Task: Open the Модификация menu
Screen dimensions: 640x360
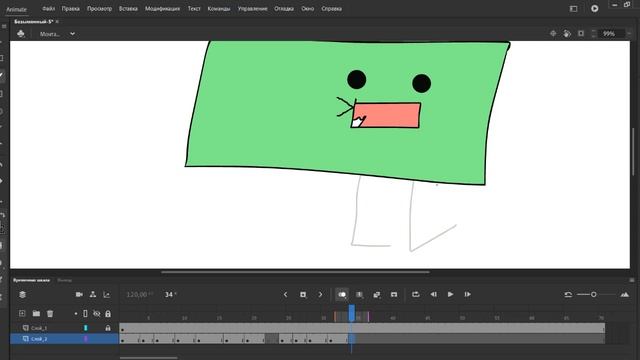Action: [x=162, y=9]
